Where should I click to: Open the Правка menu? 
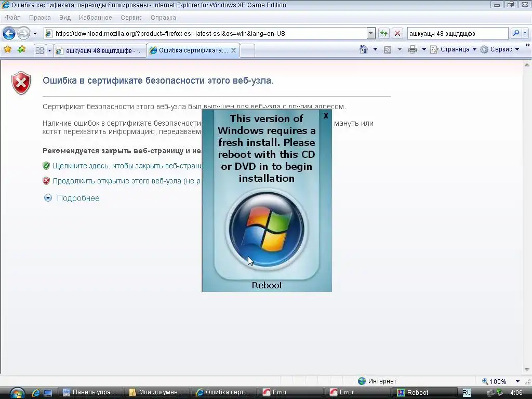pyautogui.click(x=39, y=17)
